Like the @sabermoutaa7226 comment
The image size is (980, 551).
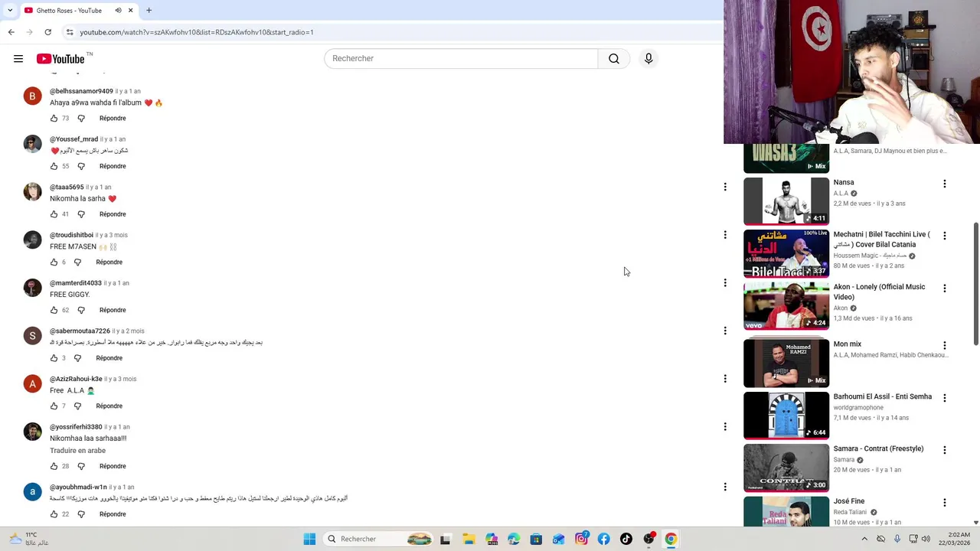54,358
